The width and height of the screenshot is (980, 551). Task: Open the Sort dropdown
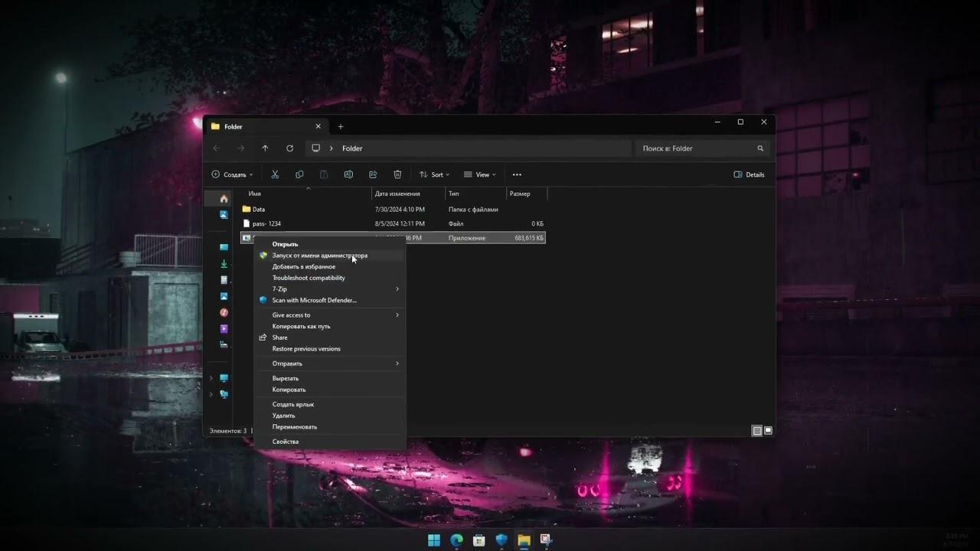(x=434, y=174)
